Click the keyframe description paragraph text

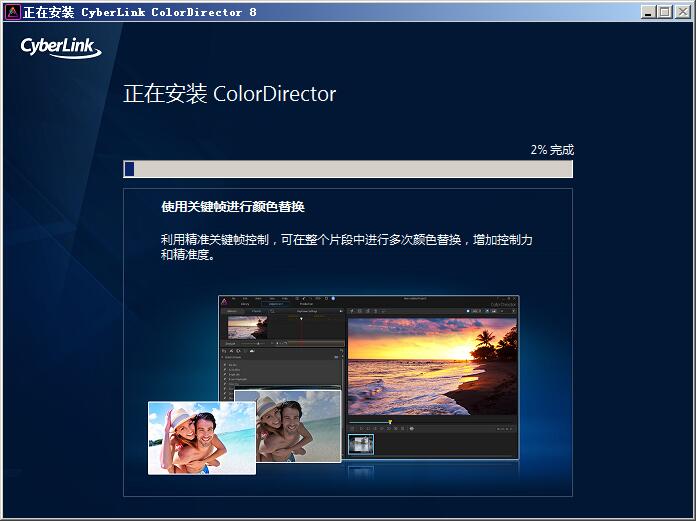point(347,247)
